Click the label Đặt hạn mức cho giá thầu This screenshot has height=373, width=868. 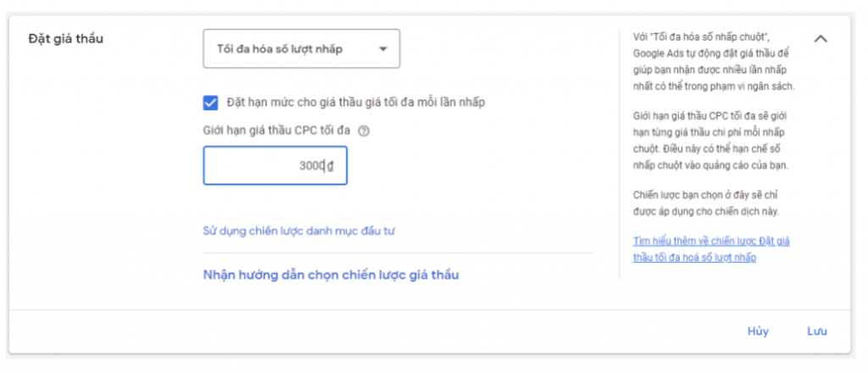pyautogui.click(x=356, y=103)
